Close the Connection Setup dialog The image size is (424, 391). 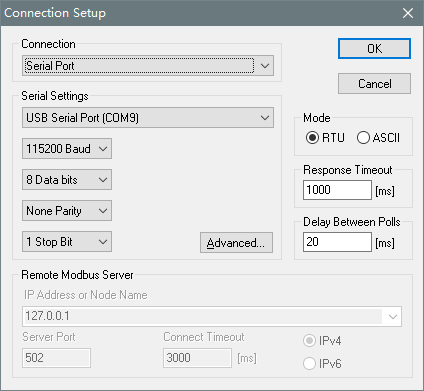(x=408, y=13)
